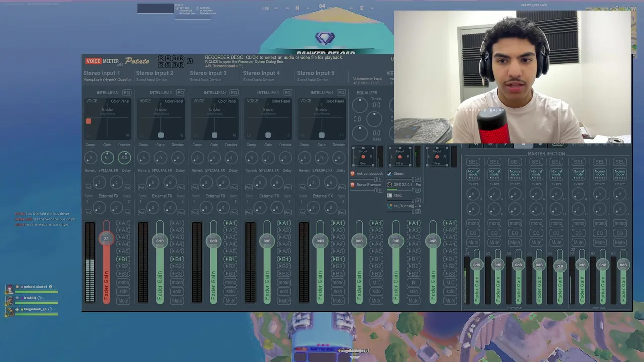The height and width of the screenshot is (362, 644).
Task: Click SEL button of master bus A1
Action: point(473,162)
